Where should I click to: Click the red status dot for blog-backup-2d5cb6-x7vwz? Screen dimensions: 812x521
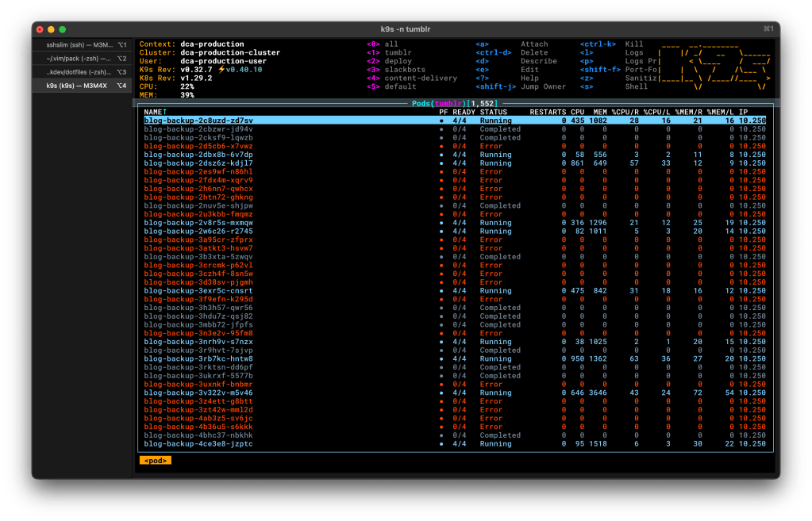pos(442,146)
